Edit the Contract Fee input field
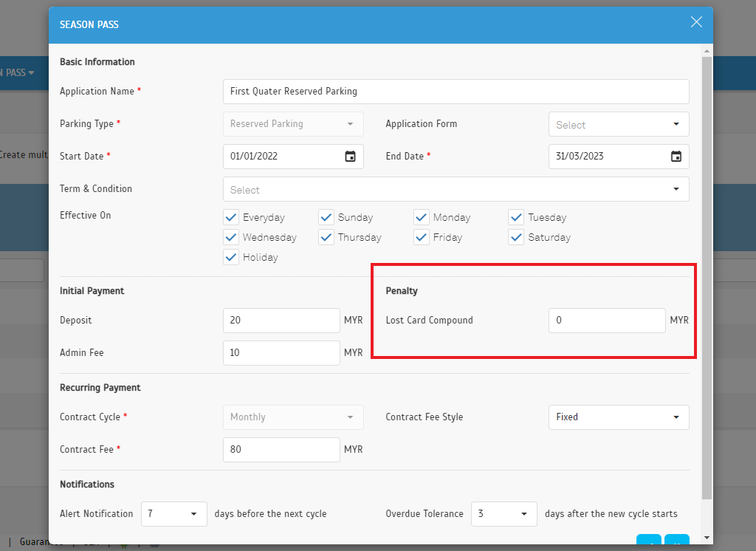756x551 pixels. point(281,450)
